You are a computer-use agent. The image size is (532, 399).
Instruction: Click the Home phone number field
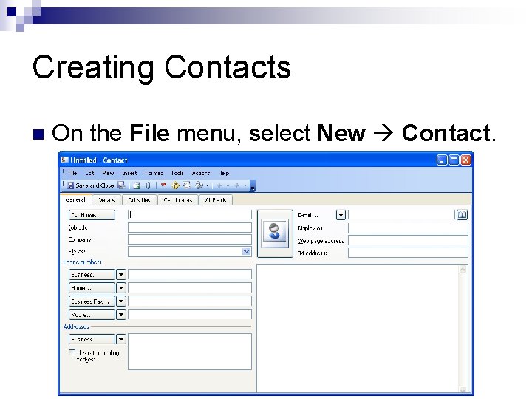190,287
